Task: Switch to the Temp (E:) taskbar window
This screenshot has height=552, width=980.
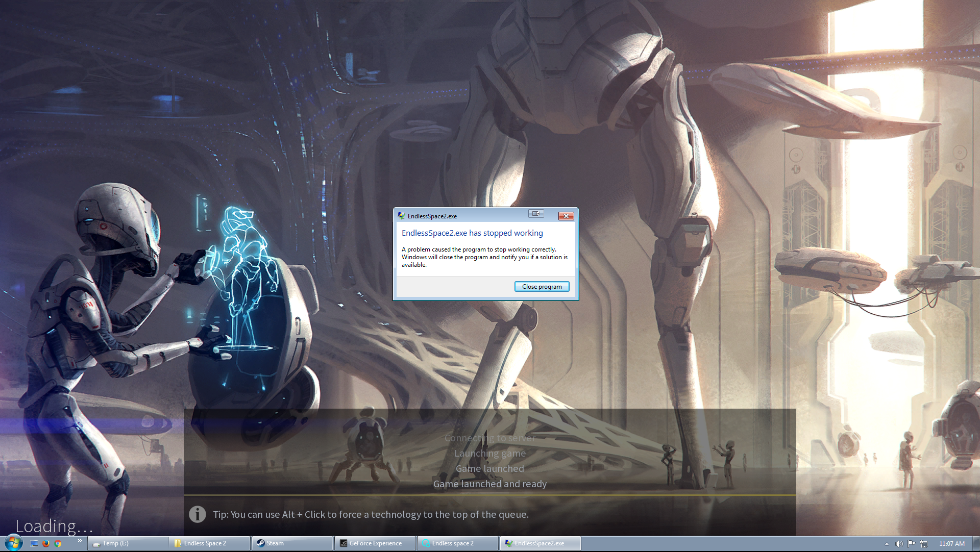Action: click(128, 543)
